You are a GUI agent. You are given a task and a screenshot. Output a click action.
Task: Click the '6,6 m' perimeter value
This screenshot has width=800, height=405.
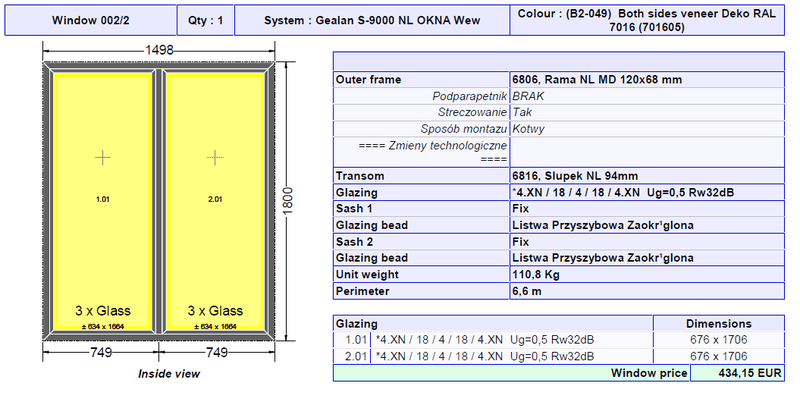point(527,291)
